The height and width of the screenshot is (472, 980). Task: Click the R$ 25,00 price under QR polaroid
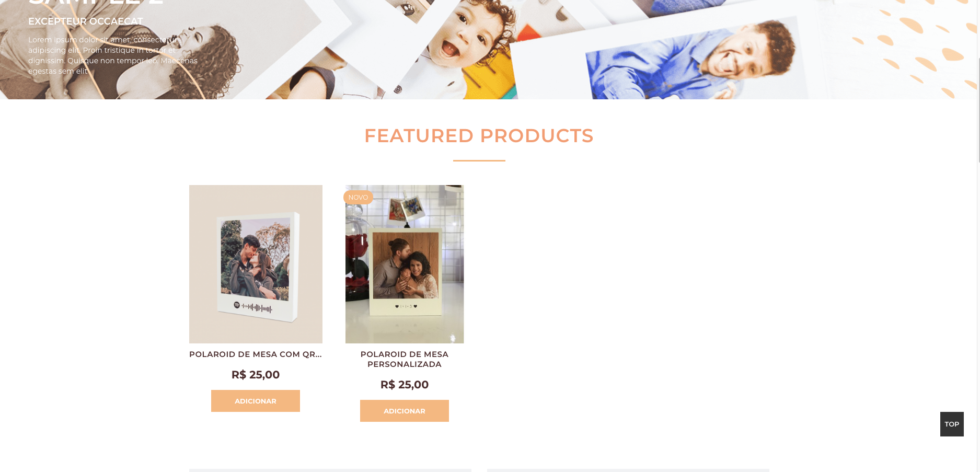[x=256, y=375]
